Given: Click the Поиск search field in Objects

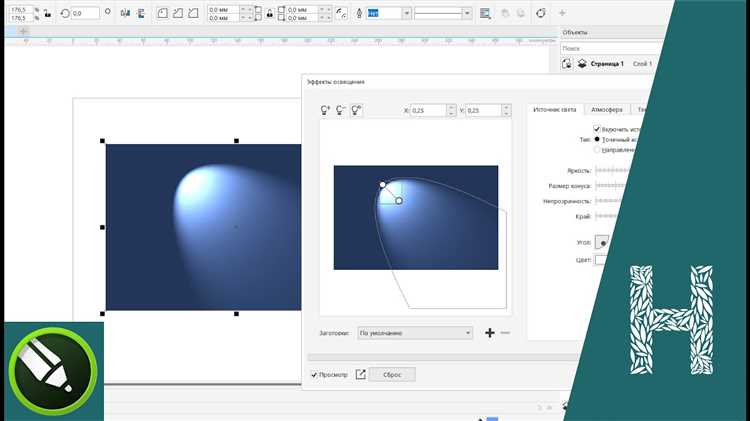Looking at the screenshot, I should coord(612,48).
